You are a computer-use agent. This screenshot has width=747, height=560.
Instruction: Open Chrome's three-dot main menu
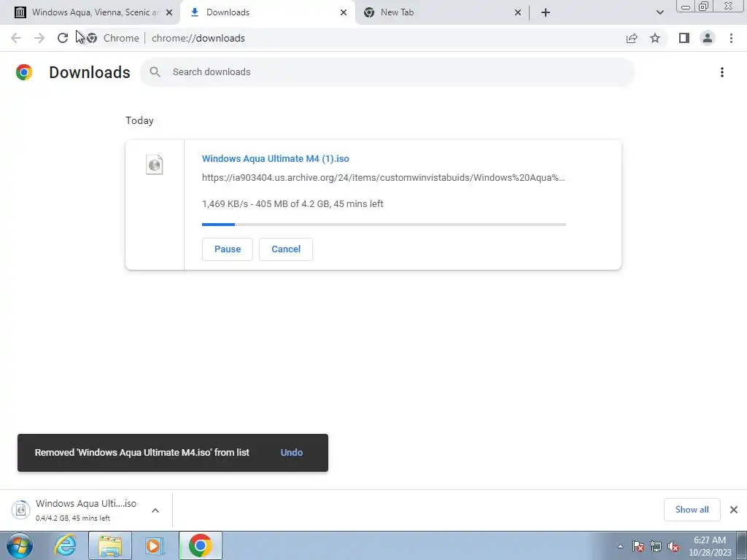click(731, 38)
